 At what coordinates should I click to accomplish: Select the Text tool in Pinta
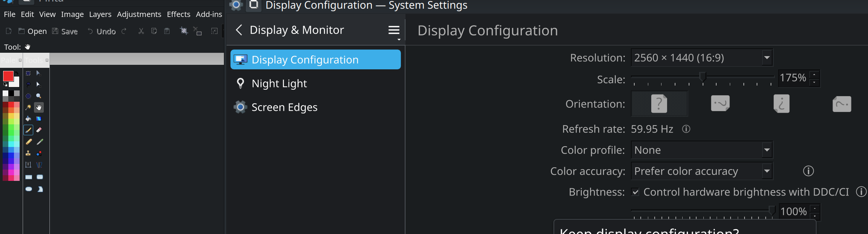28,165
